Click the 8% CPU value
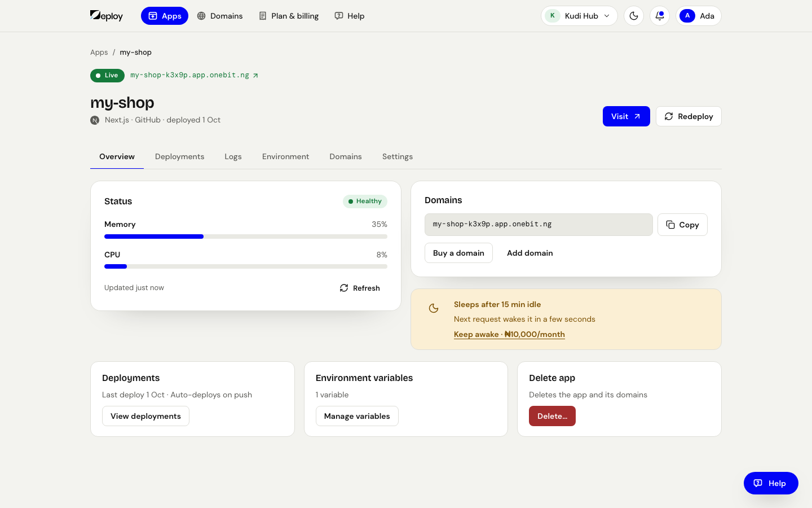The height and width of the screenshot is (508, 812). (382, 255)
